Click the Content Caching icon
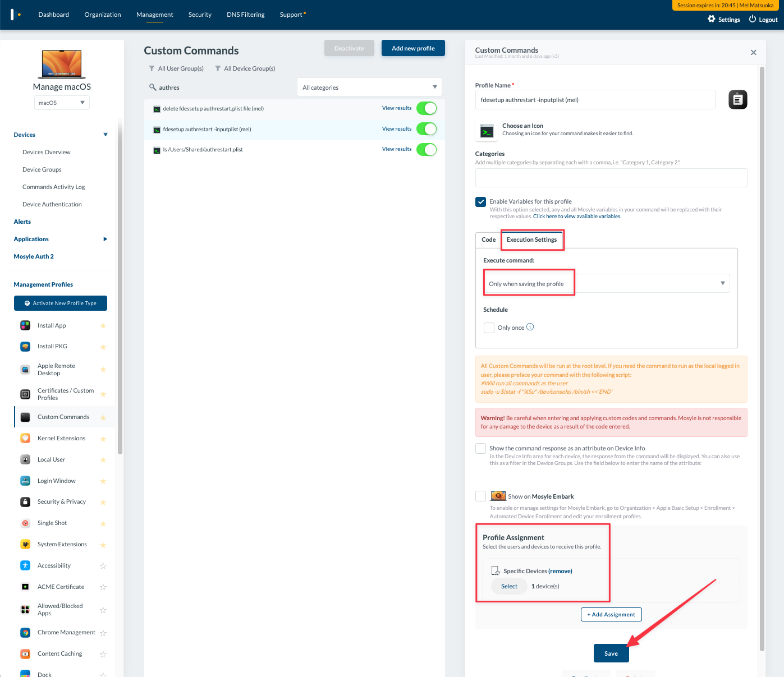The image size is (784, 677). (25, 654)
